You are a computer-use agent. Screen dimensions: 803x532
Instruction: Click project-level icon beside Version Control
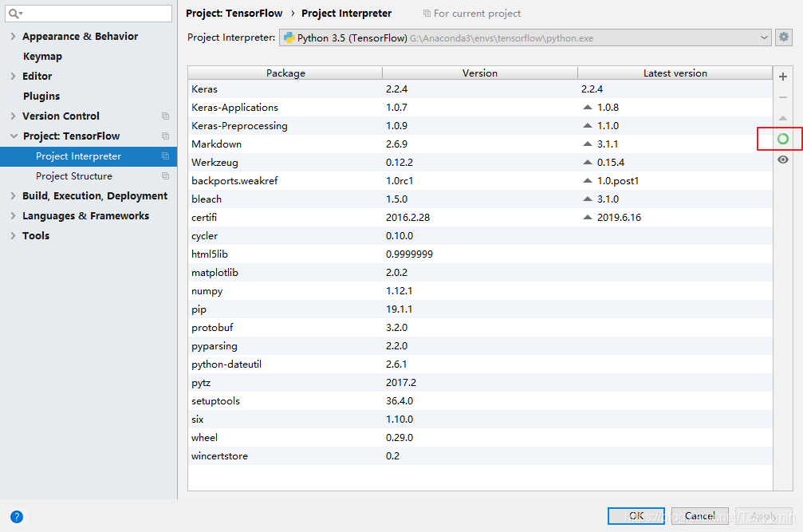(x=165, y=116)
